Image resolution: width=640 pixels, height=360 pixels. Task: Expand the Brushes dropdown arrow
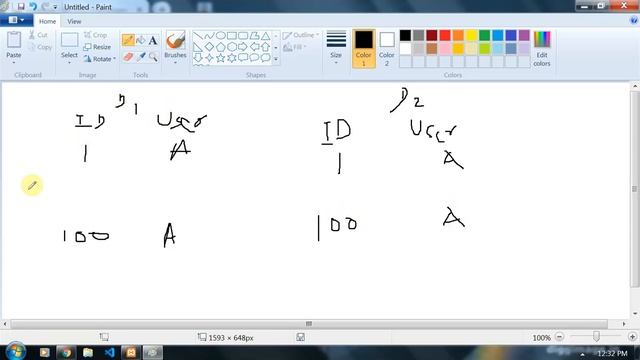tap(176, 62)
